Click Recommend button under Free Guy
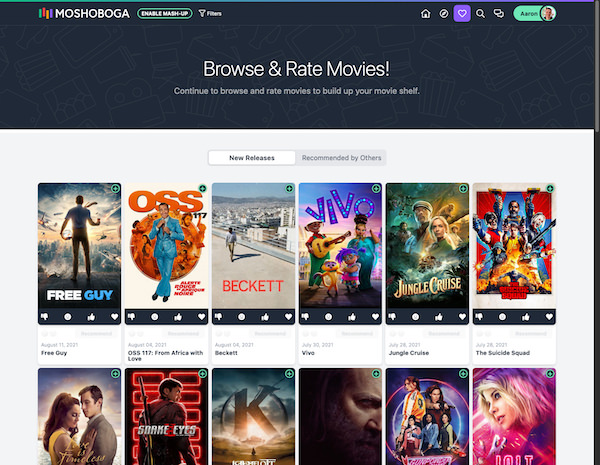The height and width of the screenshot is (465, 600). click(96, 334)
